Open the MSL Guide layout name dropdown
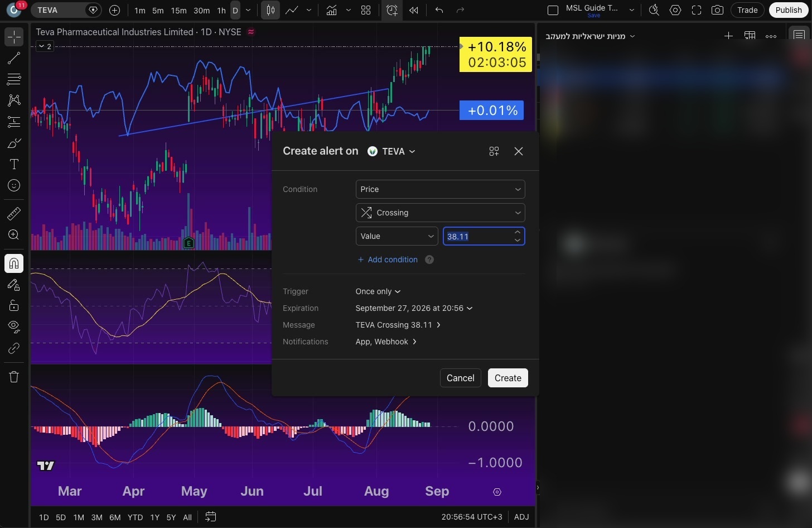 click(x=632, y=10)
